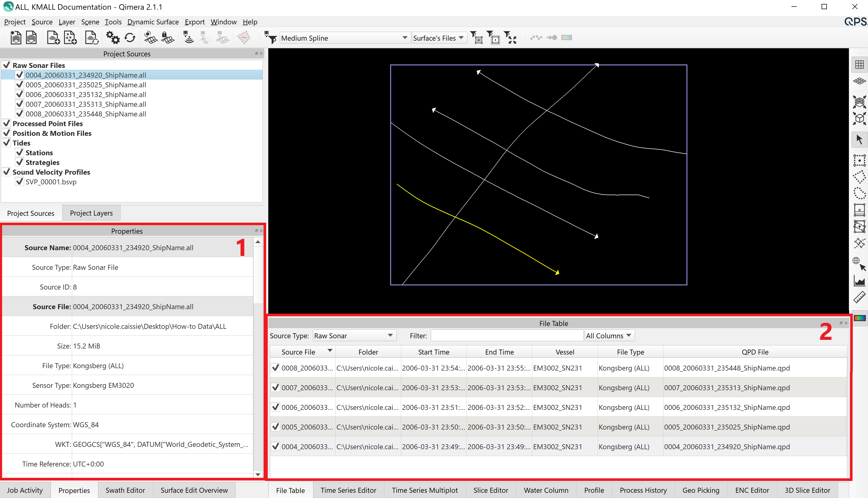Select the arrow pointer tool
Viewport: 868px width, 498px height.
[x=859, y=140]
